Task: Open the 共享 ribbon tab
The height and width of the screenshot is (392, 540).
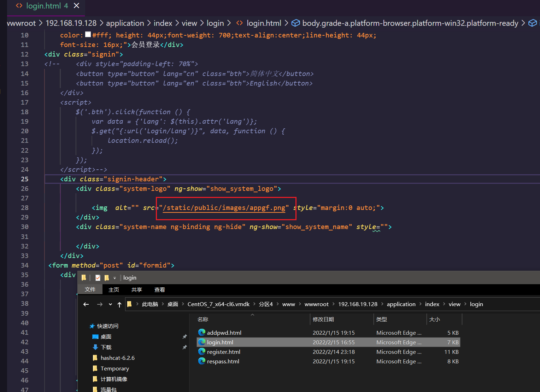Action: point(137,289)
